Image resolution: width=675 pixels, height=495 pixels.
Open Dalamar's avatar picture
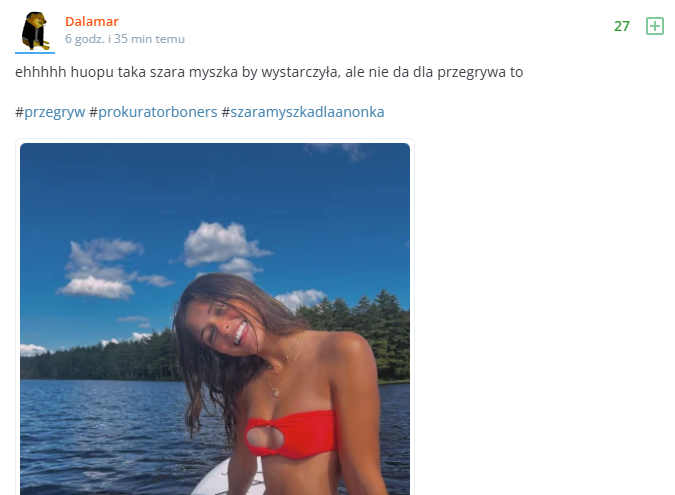35,31
